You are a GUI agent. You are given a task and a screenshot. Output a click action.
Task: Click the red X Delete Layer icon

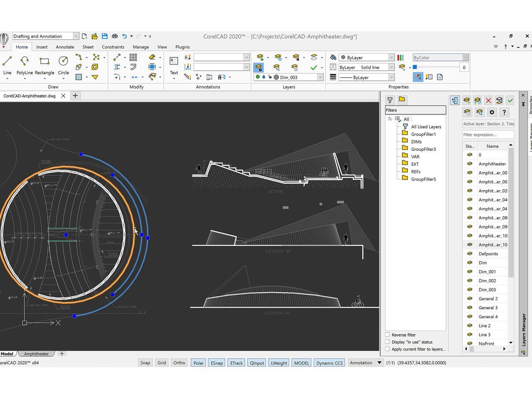(x=488, y=100)
